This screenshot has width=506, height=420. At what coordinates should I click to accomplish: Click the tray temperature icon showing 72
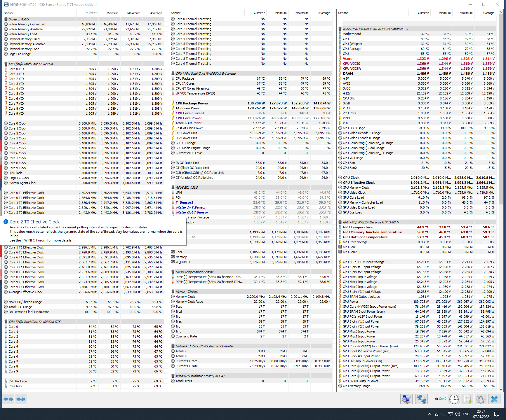click(436, 414)
